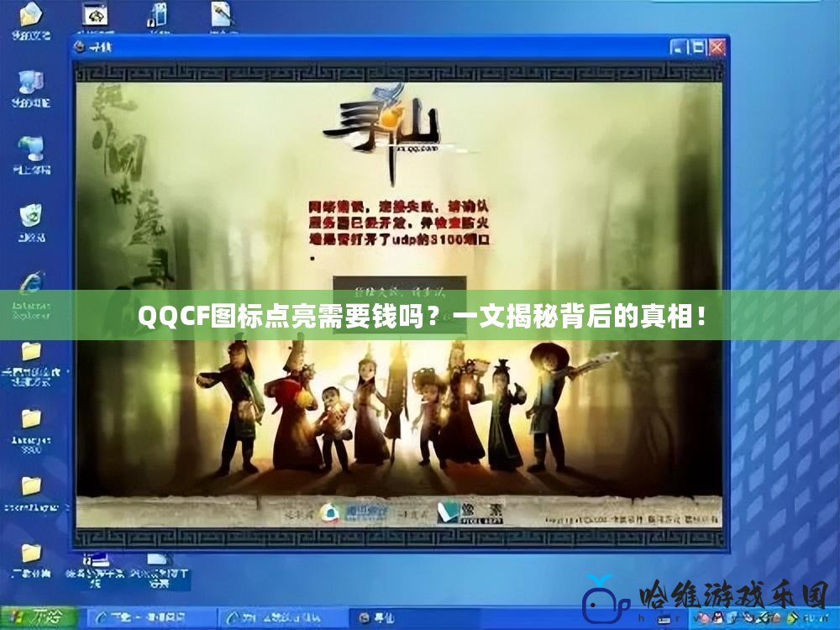
Task: Switch to the second Internet Explorer taskbar button
Action: point(281,618)
